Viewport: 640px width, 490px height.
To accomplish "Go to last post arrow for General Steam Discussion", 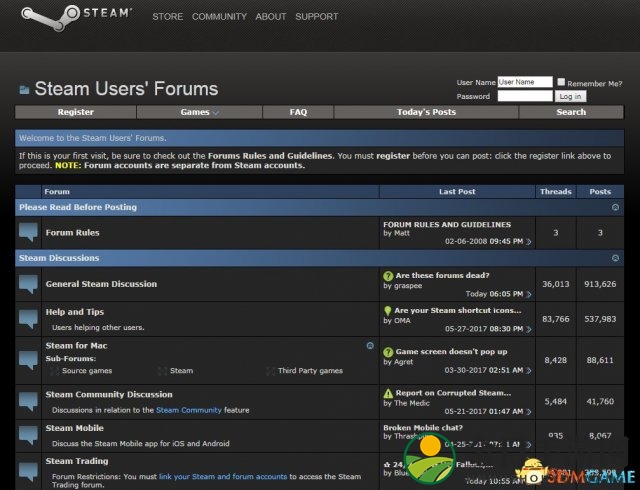I will (x=529, y=294).
